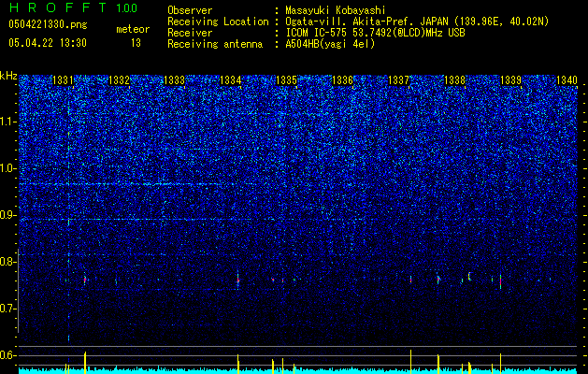The width and height of the screenshot is (588, 374).
Task: Click the 1339 time marker
Action: 510,79
